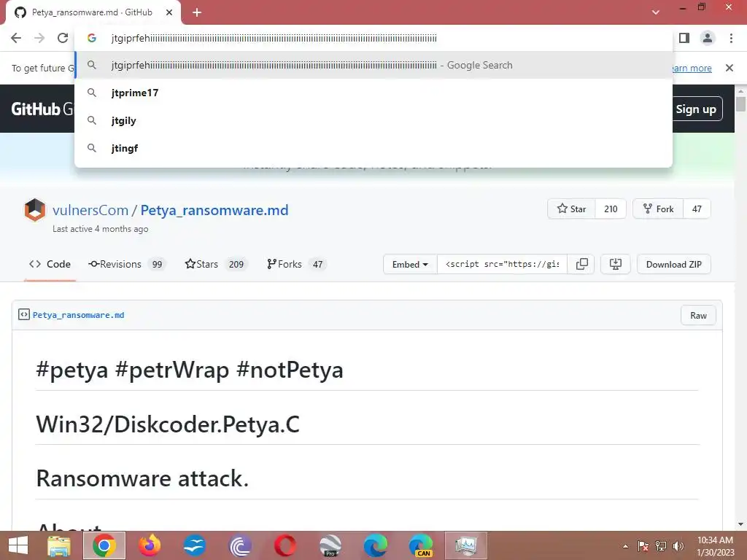Show hidden tray icons arrow
The width and height of the screenshot is (747, 560).
coord(625,546)
